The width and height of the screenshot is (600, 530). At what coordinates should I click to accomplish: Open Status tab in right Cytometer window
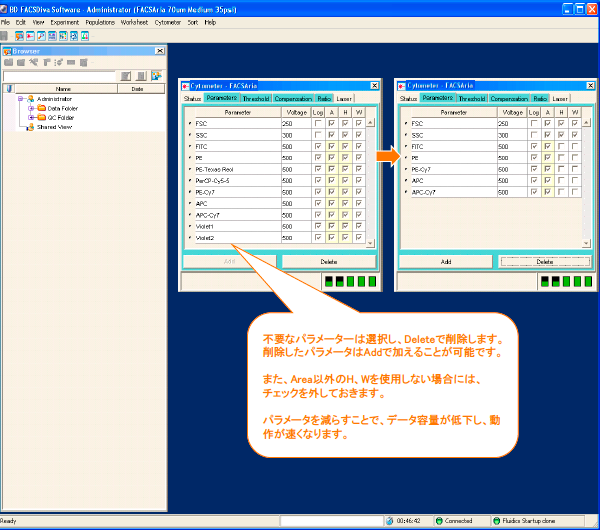tap(408, 98)
